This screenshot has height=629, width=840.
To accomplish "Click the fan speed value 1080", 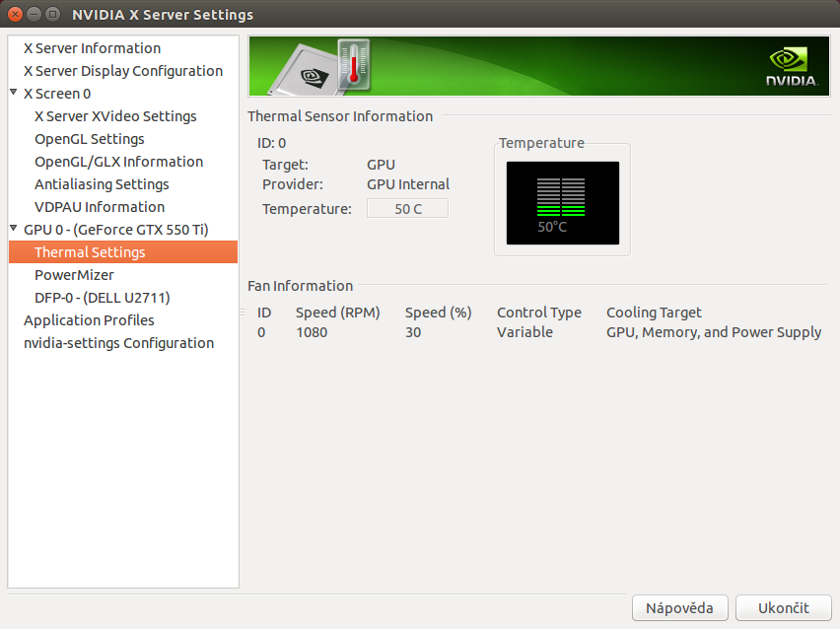I will pos(312,332).
